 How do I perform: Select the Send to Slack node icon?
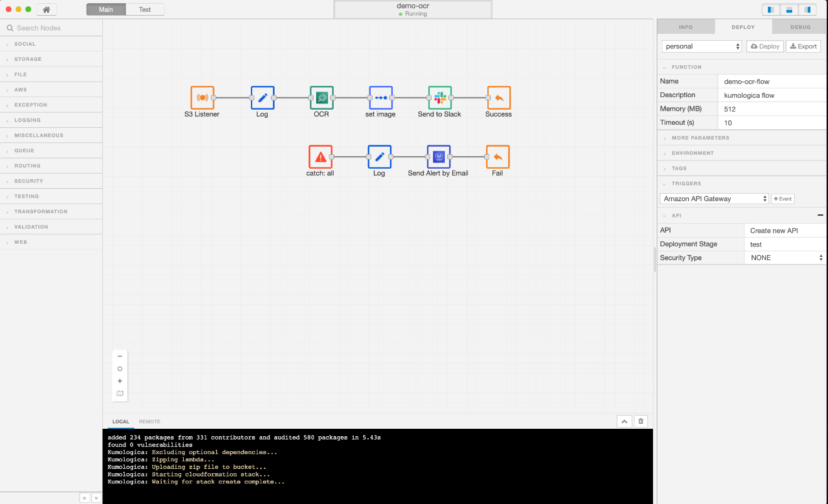[440, 98]
